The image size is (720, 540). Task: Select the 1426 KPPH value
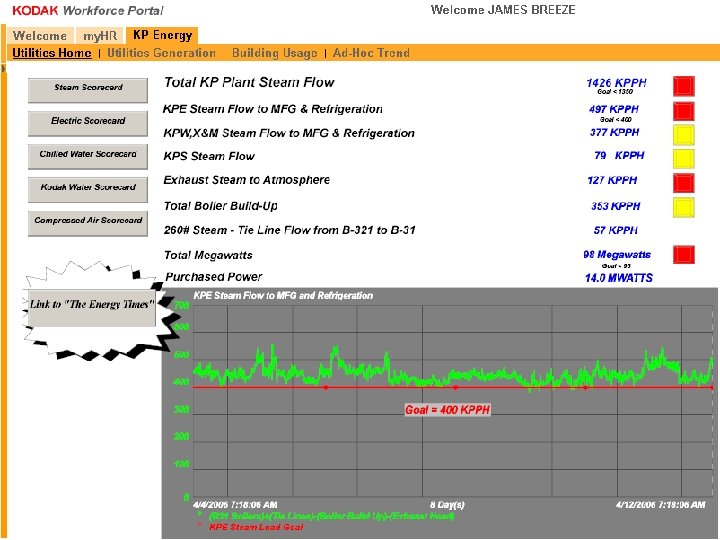pyautogui.click(x=616, y=83)
